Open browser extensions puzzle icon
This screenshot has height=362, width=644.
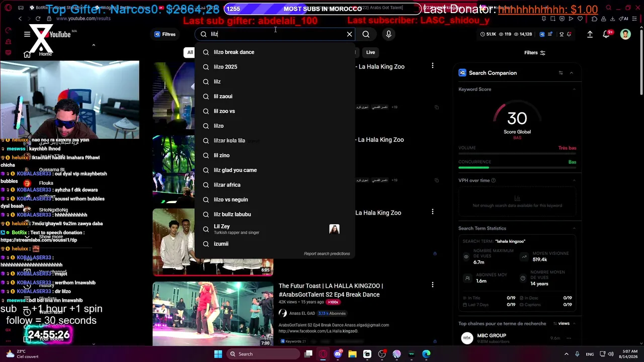point(595,19)
